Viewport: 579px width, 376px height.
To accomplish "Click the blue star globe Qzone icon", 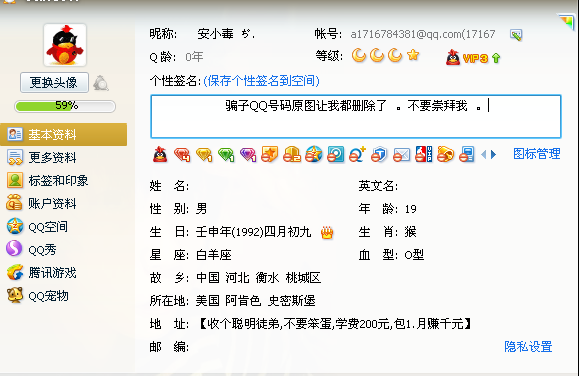I will (x=314, y=154).
